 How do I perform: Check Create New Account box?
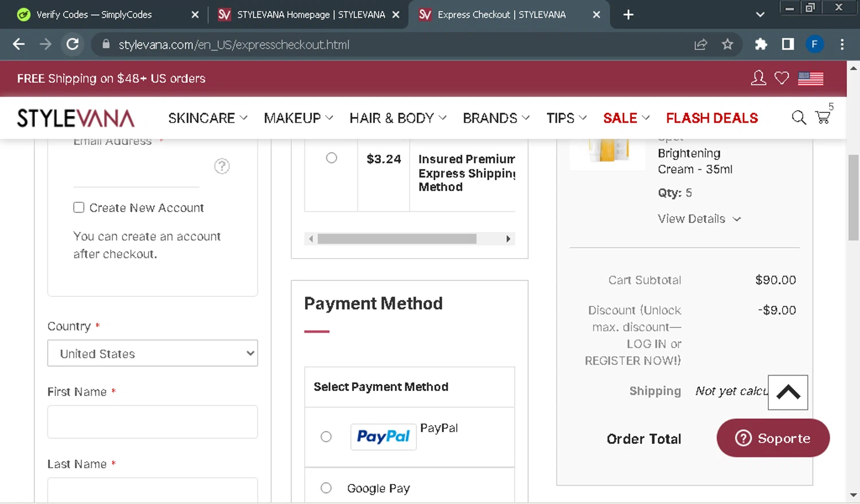click(x=79, y=208)
